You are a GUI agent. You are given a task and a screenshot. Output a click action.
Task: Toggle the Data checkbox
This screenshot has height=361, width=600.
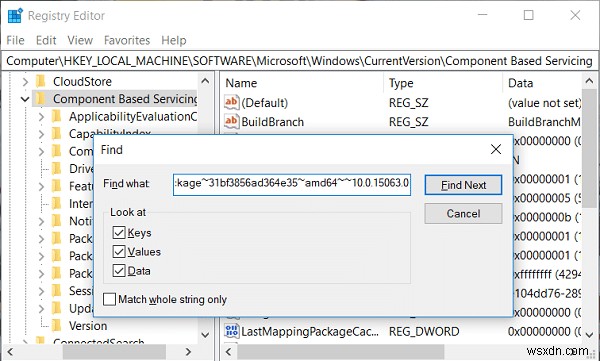pyautogui.click(x=119, y=271)
